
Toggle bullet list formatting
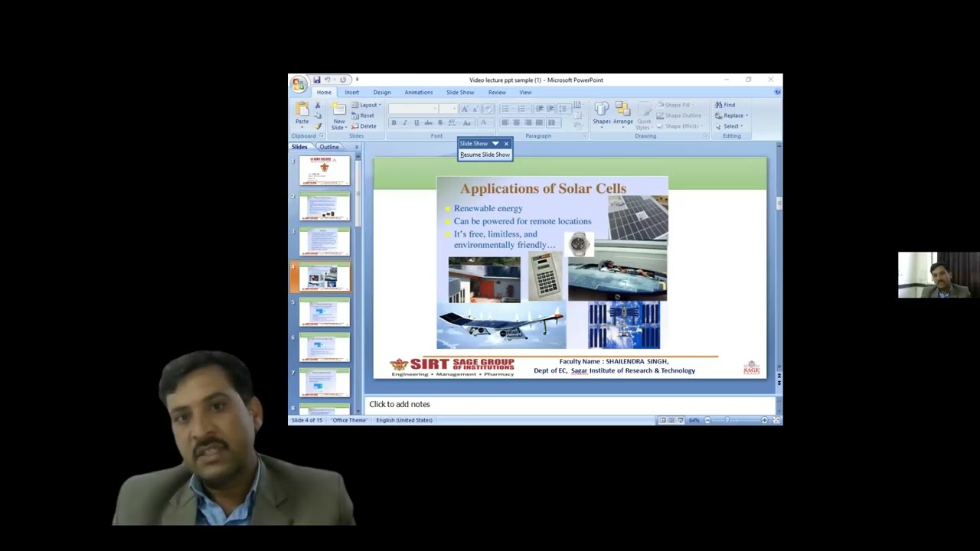point(505,109)
